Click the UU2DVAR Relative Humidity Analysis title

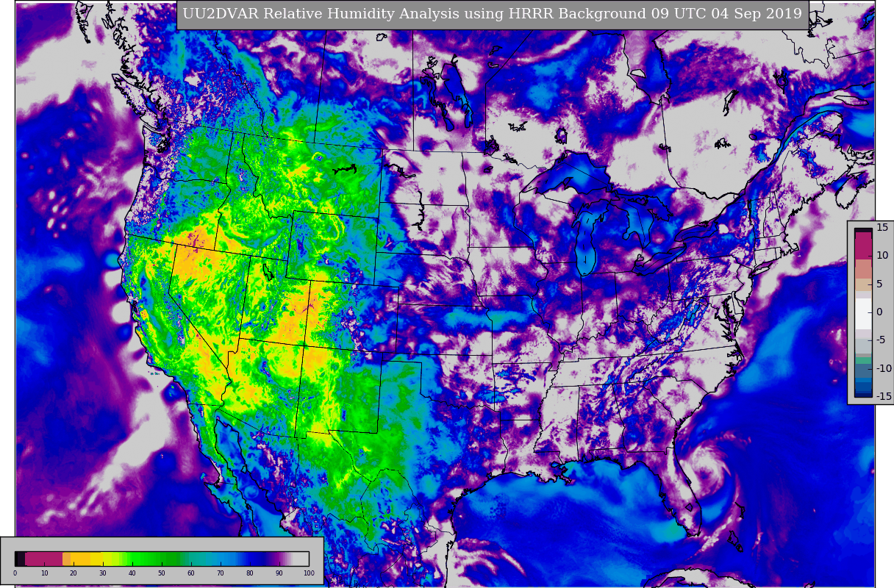pos(493,15)
